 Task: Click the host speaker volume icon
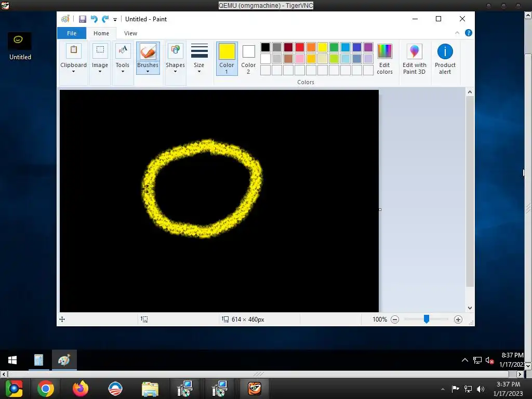(481, 389)
